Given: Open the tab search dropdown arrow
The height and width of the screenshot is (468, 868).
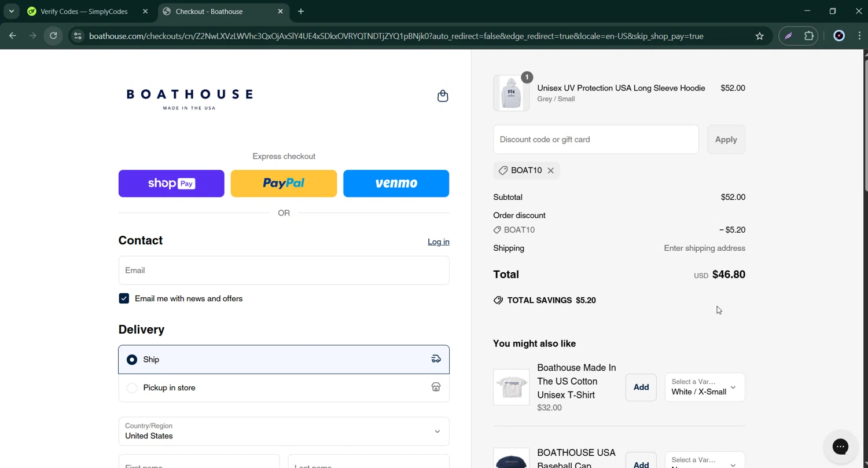Looking at the screenshot, I should point(11,11).
